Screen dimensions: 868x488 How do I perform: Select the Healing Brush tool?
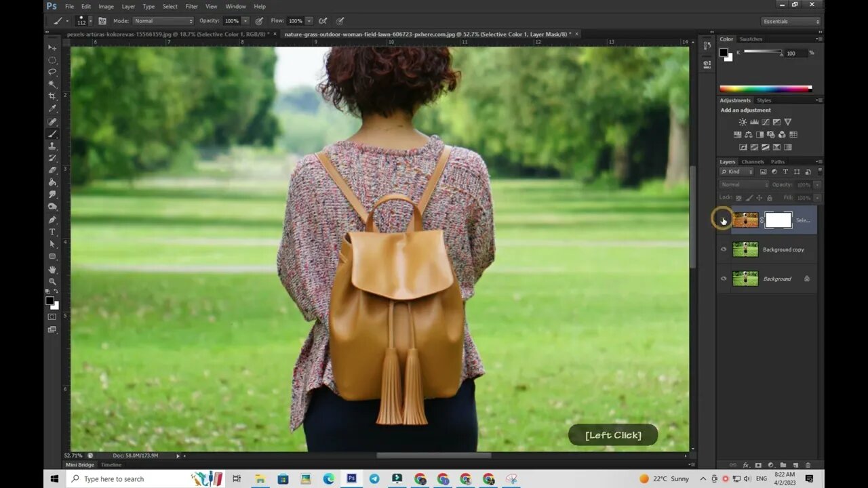coord(52,121)
